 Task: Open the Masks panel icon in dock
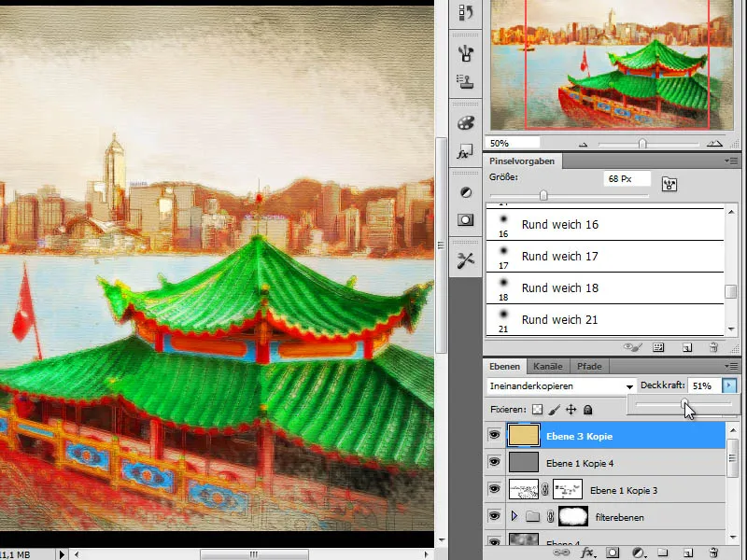point(465,220)
